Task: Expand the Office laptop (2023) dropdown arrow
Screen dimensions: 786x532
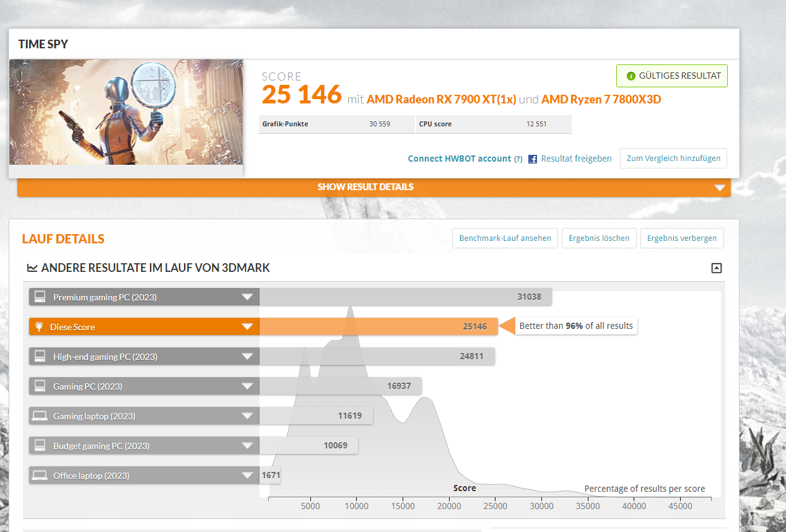Action: coord(248,476)
